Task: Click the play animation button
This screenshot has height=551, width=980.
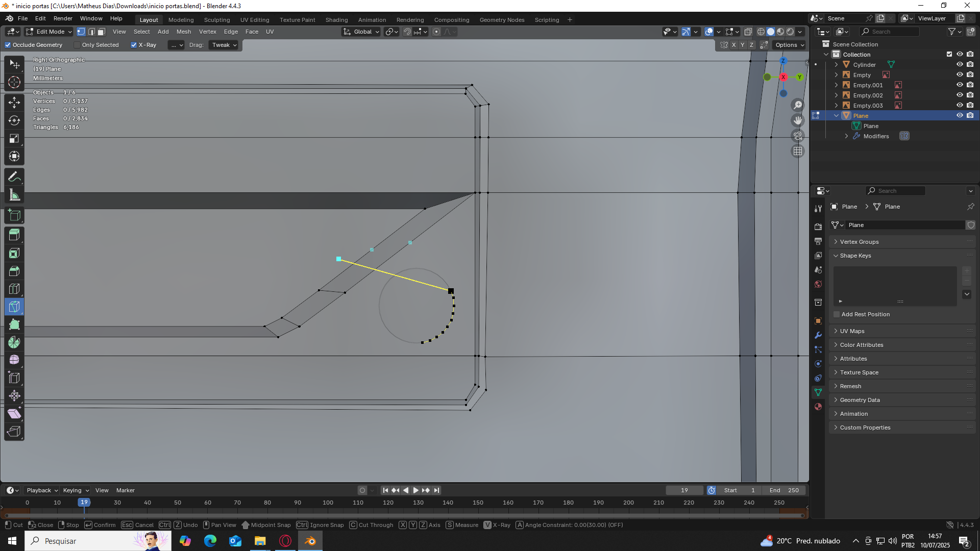Action: pos(415,490)
